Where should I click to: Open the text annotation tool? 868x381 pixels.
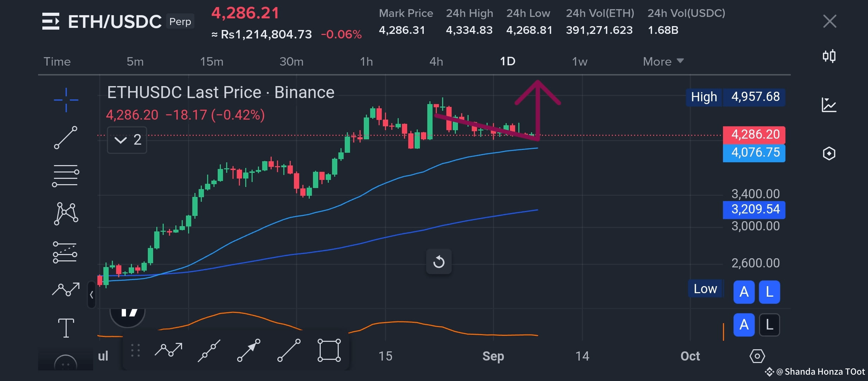tap(66, 328)
